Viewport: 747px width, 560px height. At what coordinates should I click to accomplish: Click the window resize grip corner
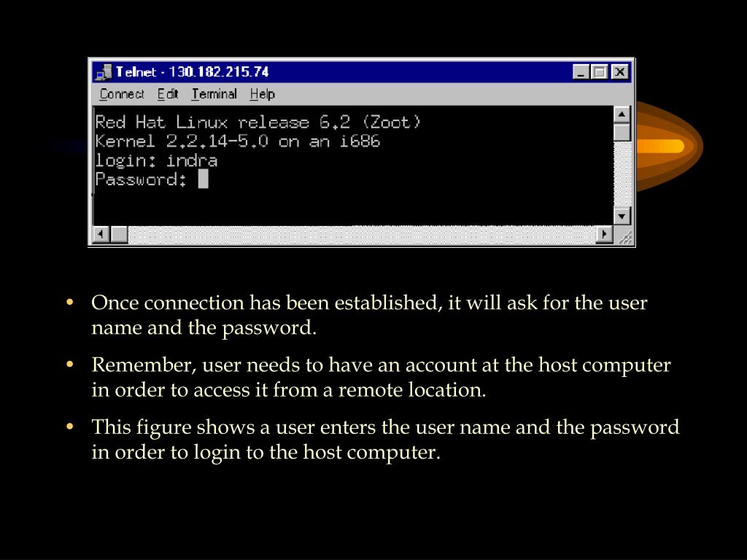[x=624, y=236]
